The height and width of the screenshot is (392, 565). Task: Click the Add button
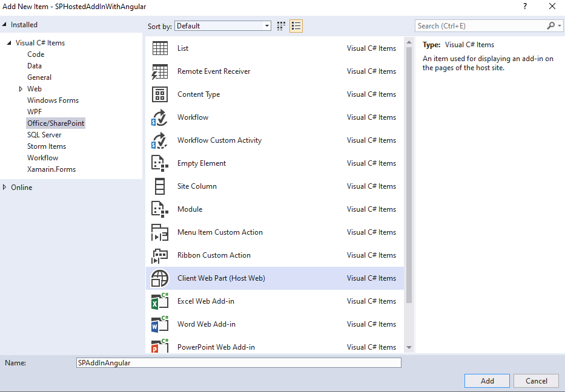(x=487, y=381)
